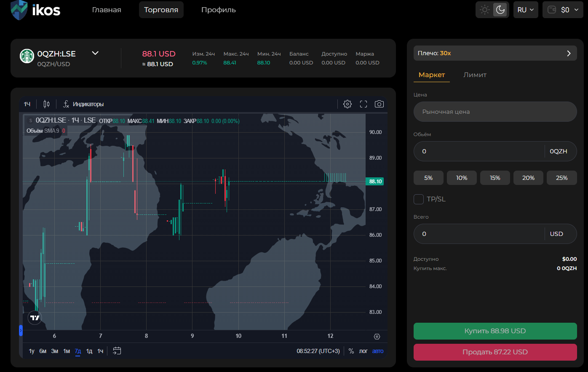Click the Объём volume input field
This screenshot has width=588, height=372.
(479, 151)
